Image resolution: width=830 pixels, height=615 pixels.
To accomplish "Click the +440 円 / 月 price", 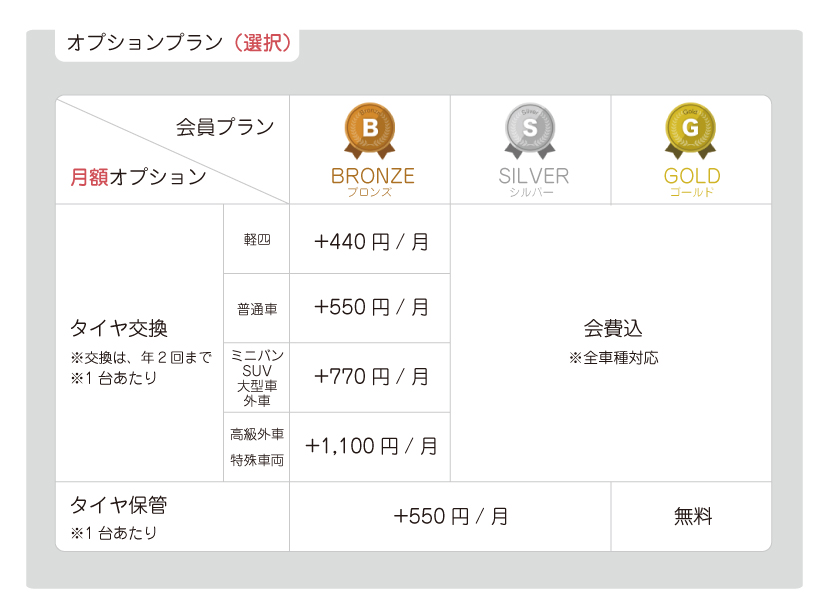I will pos(371,242).
